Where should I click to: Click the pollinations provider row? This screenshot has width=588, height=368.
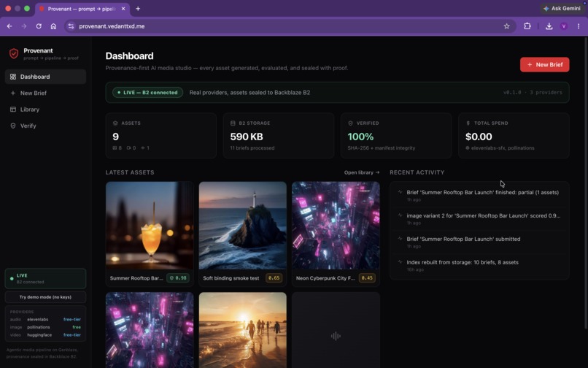[45, 327]
